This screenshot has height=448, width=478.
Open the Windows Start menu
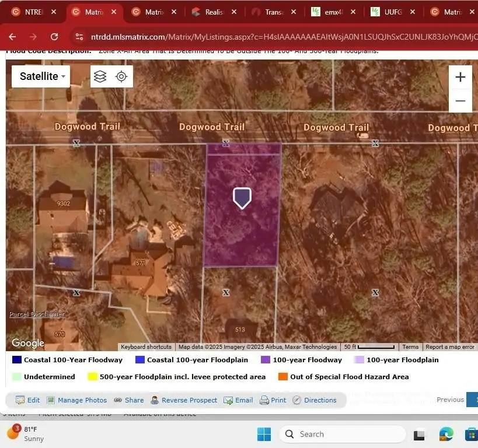(264, 434)
